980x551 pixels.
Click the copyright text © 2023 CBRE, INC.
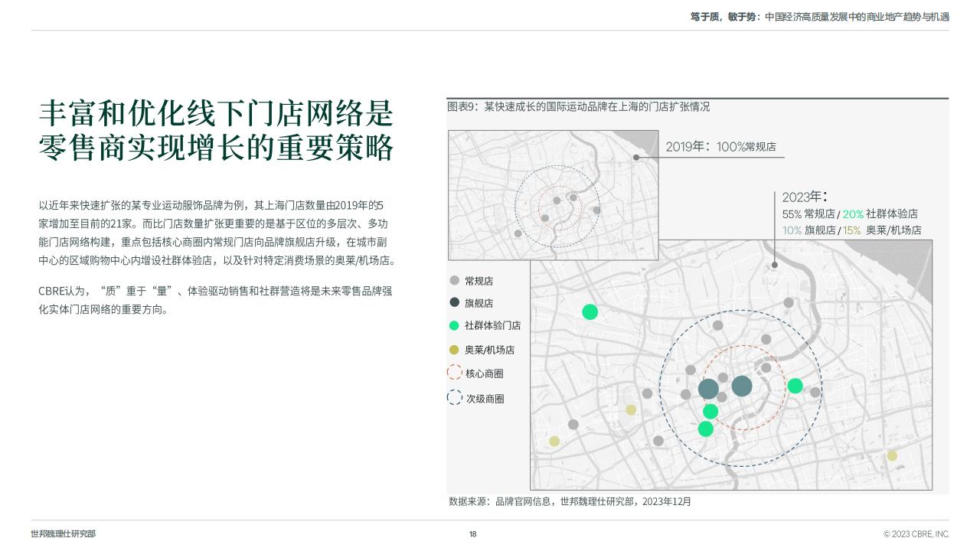click(x=916, y=534)
